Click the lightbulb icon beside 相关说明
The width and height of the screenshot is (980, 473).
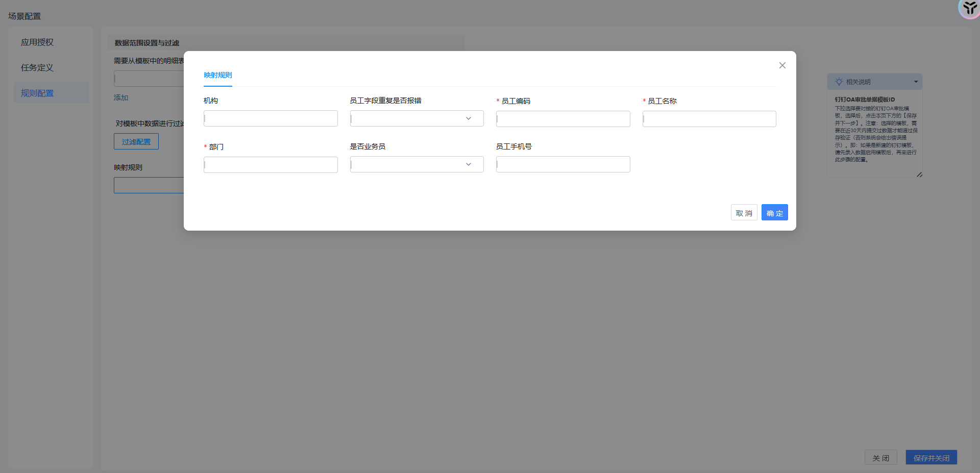(x=839, y=82)
